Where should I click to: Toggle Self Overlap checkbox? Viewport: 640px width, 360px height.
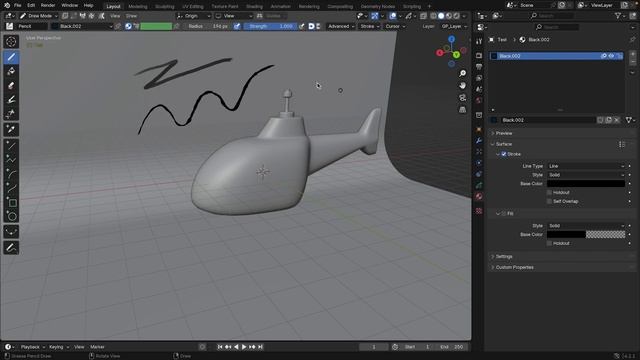549,201
